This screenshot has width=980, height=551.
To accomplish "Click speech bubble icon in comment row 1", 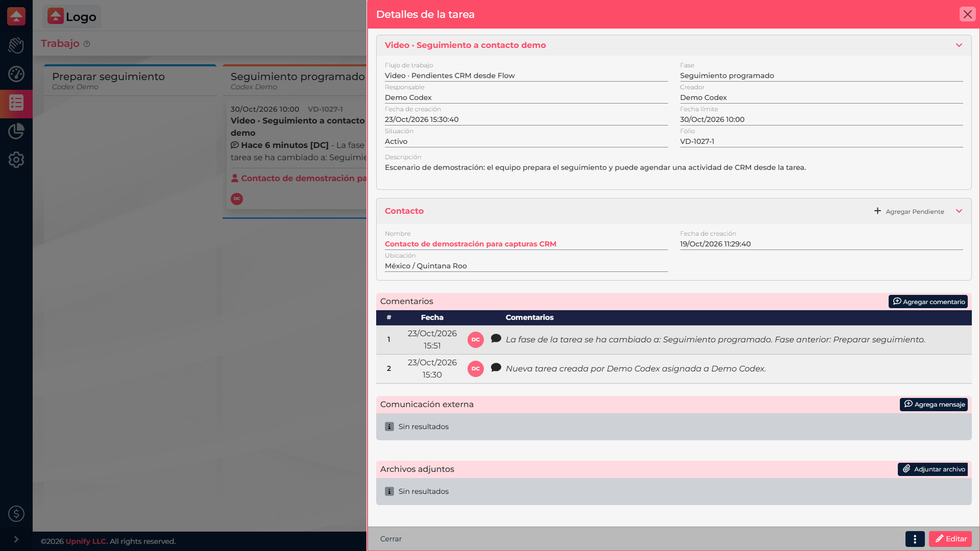I will (496, 339).
